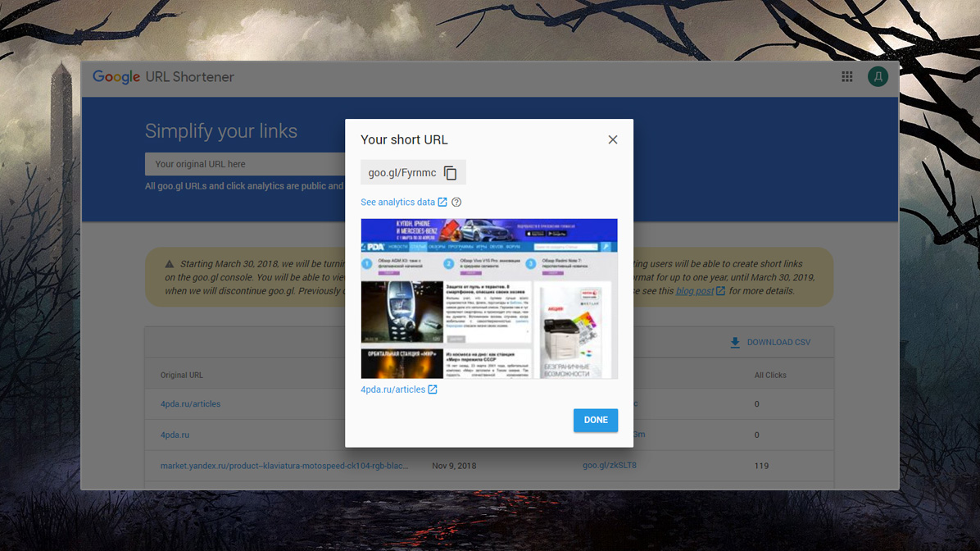Screen dimensions: 980x551
Task: Open the 4pda.ru table row link
Action: point(175,435)
